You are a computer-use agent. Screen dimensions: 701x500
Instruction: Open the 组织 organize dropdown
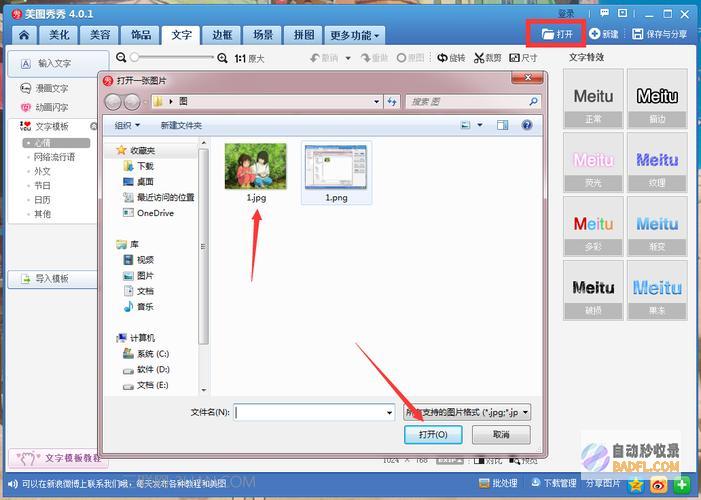click(x=127, y=125)
